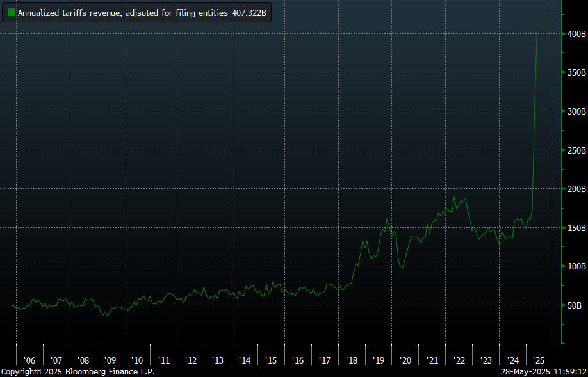Click the 407.322B value in the legend
Viewport: 588px width, 377px height.
coord(249,12)
